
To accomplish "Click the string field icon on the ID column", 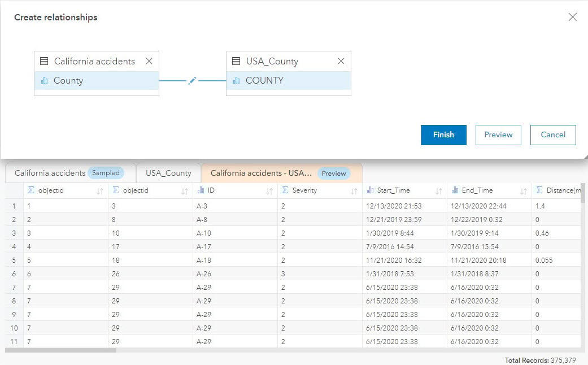I will pyautogui.click(x=202, y=190).
